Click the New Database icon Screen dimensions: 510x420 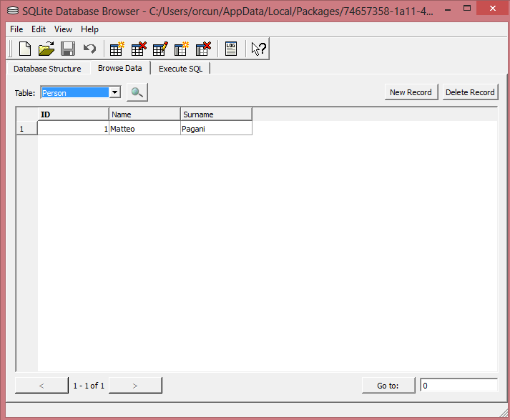25,49
